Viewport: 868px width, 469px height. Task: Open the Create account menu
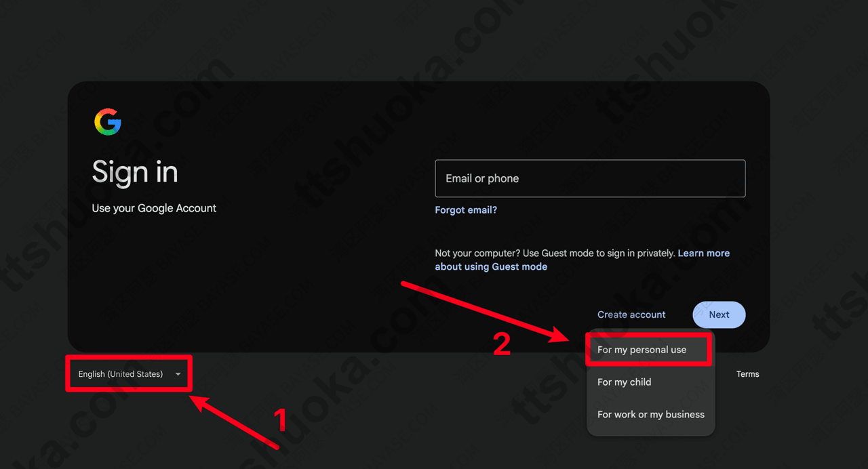[x=631, y=314]
